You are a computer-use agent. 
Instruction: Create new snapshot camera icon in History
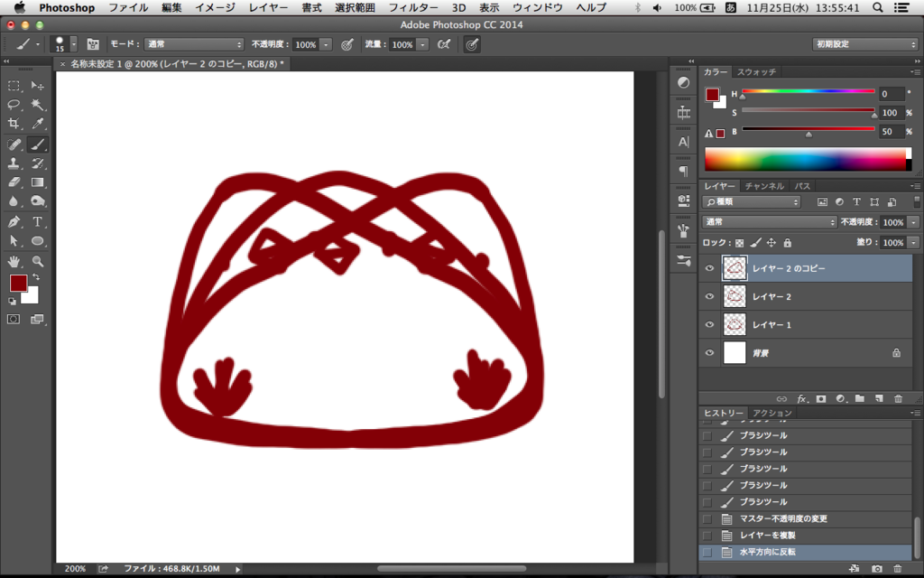(x=877, y=569)
